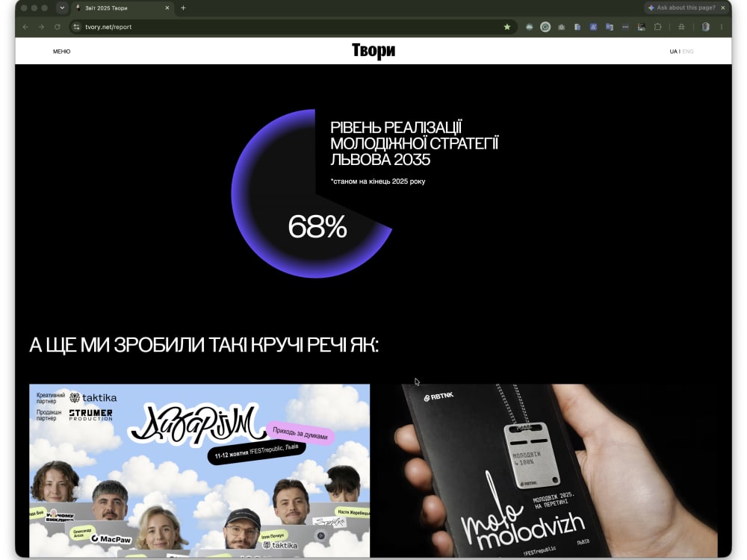Open Chrome's three-dot menu
The image size is (747, 560).
pos(722,27)
